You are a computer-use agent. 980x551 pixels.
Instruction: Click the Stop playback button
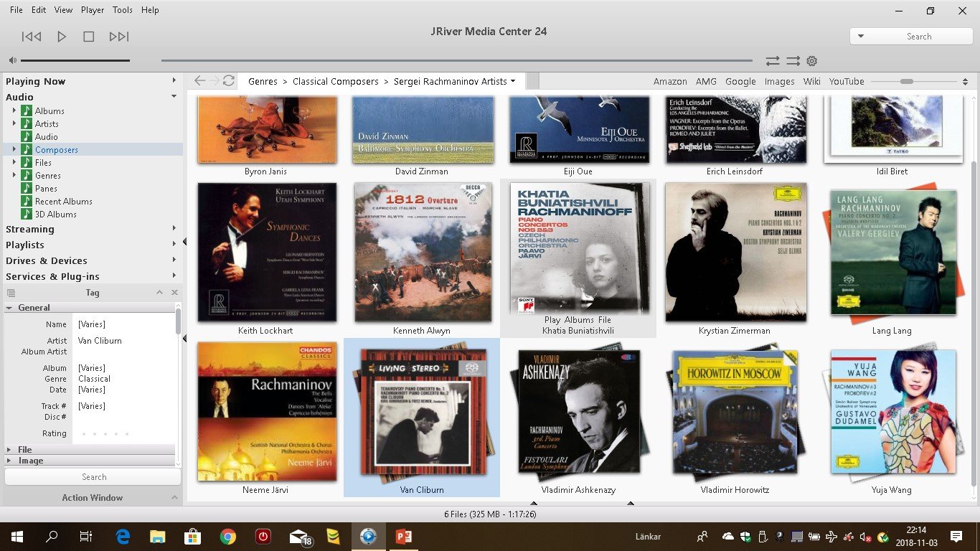point(89,37)
